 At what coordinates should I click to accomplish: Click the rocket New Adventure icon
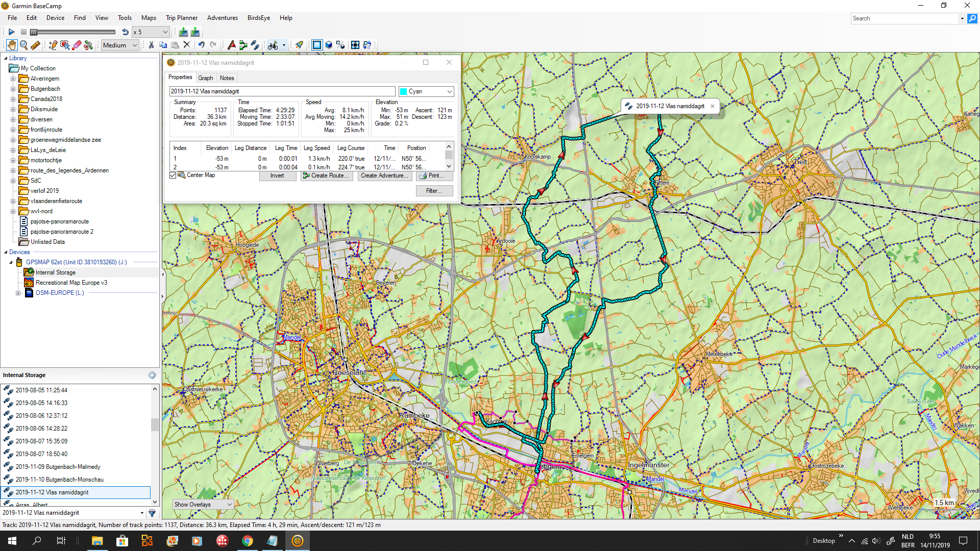point(299,45)
